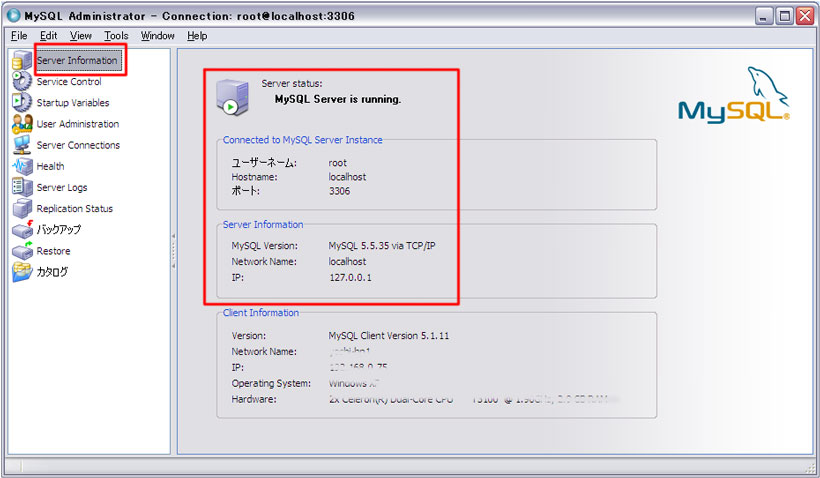The width and height of the screenshot is (820, 478).
Task: View the Server Logs section
Action: tap(62, 187)
